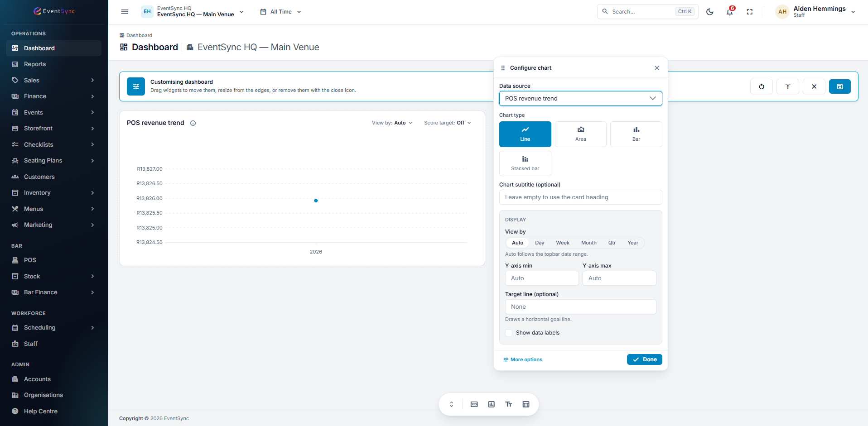This screenshot has height=426, width=868.
Task: Open the Score target: Off dropdown
Action: tap(448, 123)
